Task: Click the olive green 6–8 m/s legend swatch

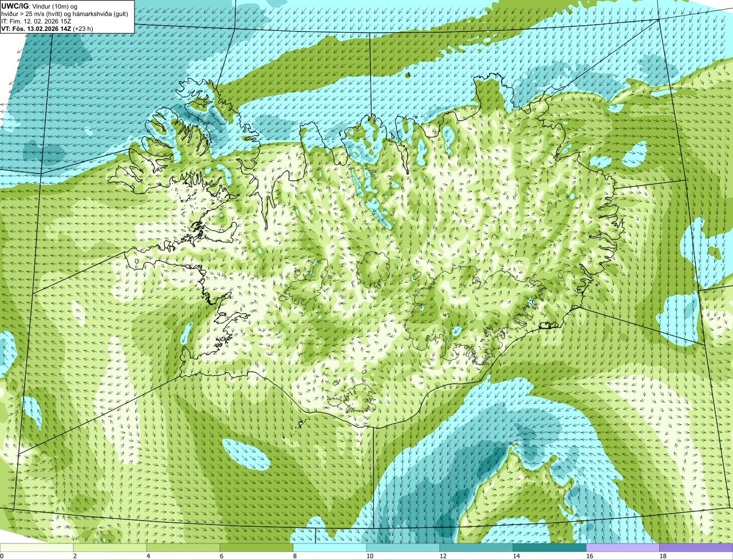Action: (257, 547)
